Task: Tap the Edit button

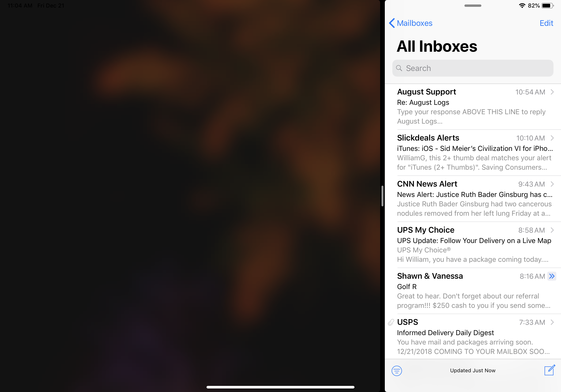Action: coord(546,23)
